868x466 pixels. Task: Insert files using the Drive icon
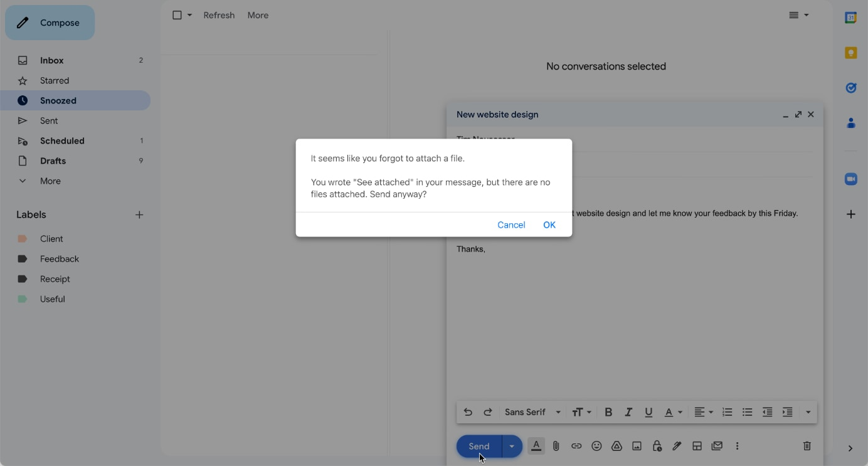pos(617,446)
